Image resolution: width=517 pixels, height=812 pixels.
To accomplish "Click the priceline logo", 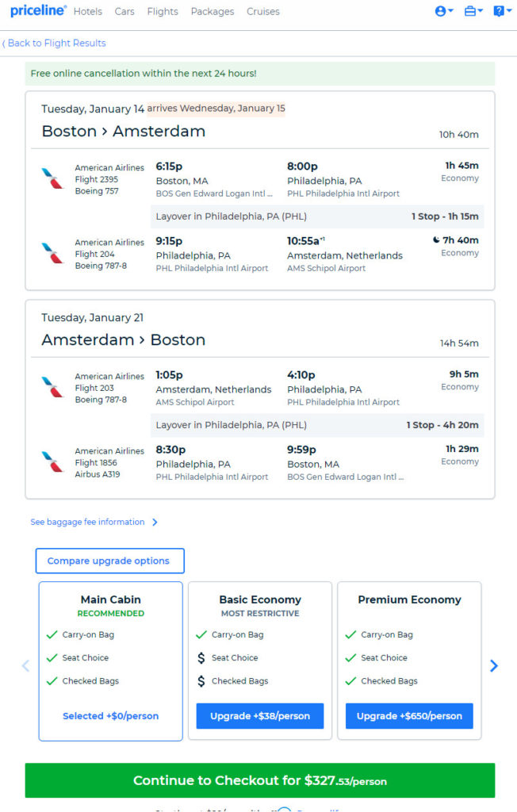I will tap(38, 11).
